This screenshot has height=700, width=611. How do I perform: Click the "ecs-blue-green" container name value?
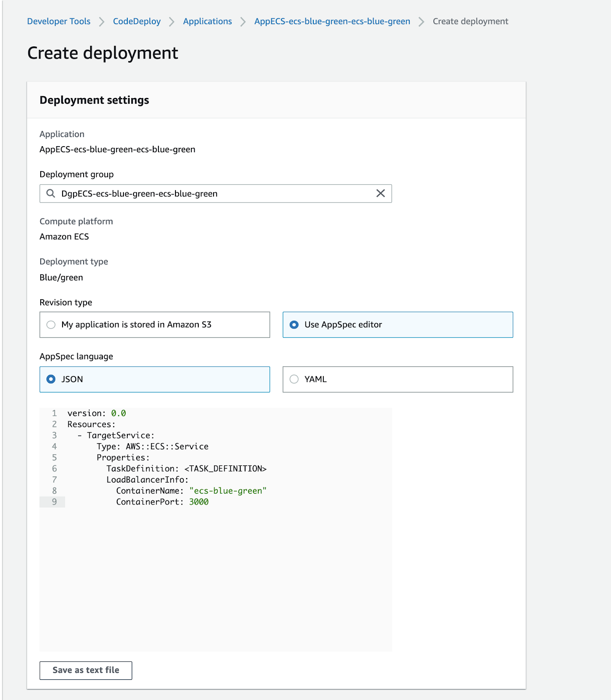(x=228, y=491)
